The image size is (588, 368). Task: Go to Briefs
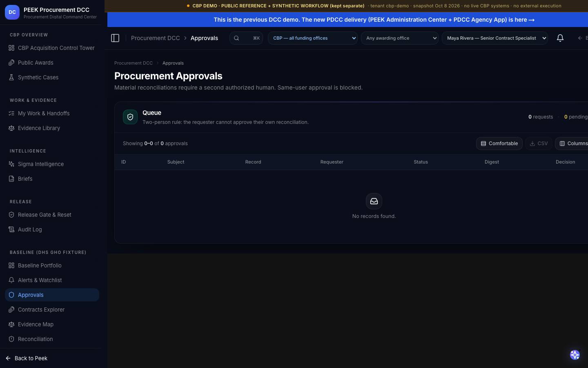point(52,179)
